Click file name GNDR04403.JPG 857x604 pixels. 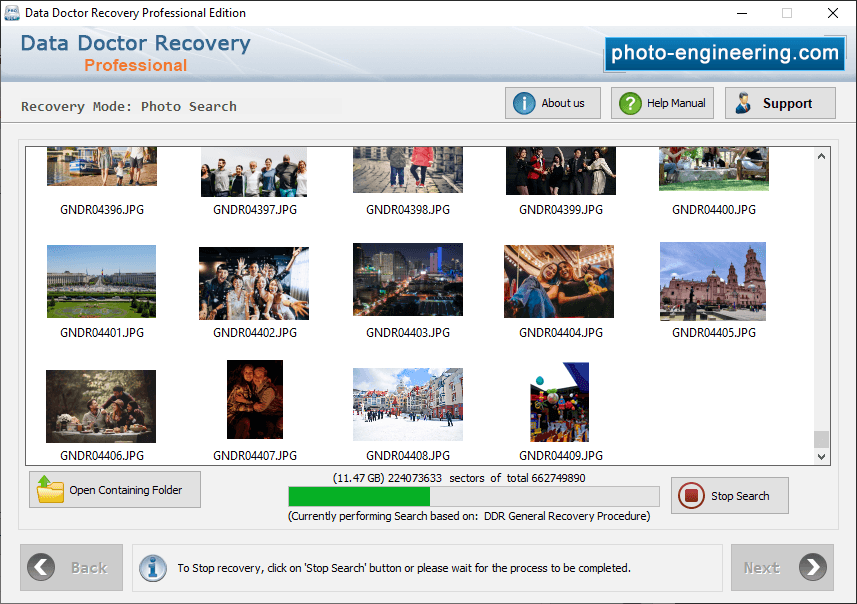[x=408, y=333]
